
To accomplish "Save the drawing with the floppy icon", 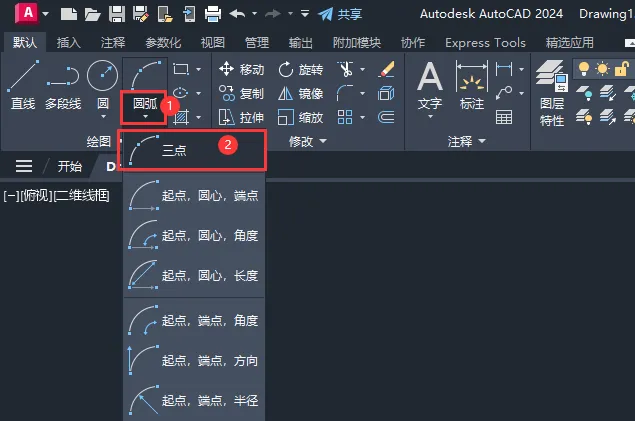I will pyautogui.click(x=117, y=14).
